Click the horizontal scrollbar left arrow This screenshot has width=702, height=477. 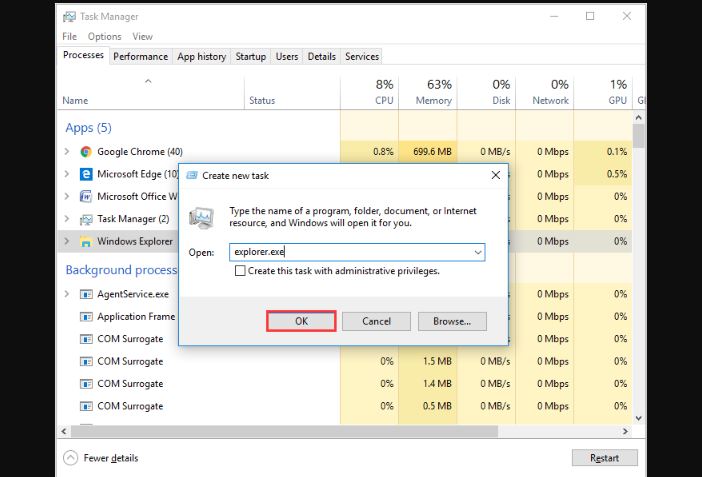(x=64, y=431)
